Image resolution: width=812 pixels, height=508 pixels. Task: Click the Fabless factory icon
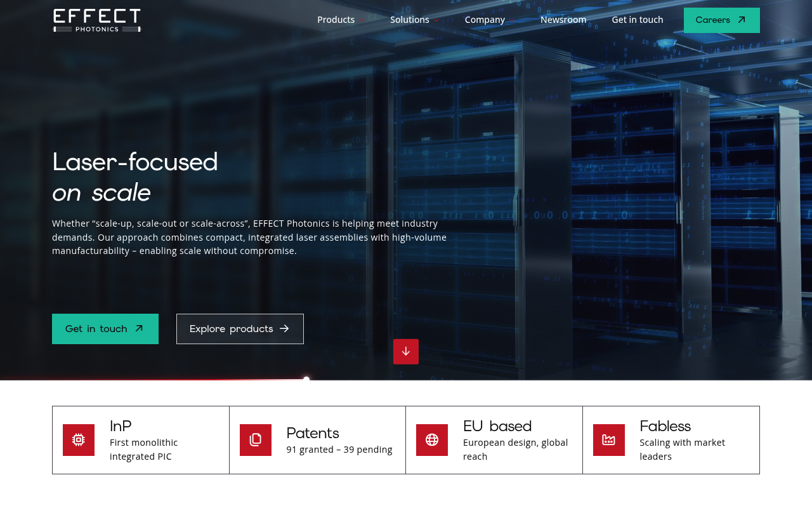[609, 440]
